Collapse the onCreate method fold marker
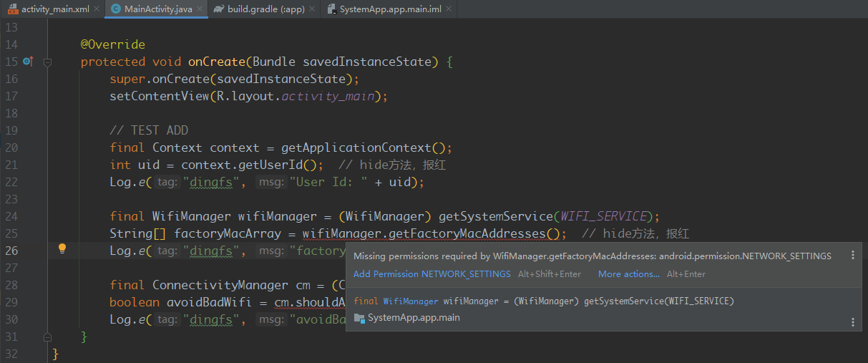This screenshot has height=363, width=868. [x=48, y=62]
